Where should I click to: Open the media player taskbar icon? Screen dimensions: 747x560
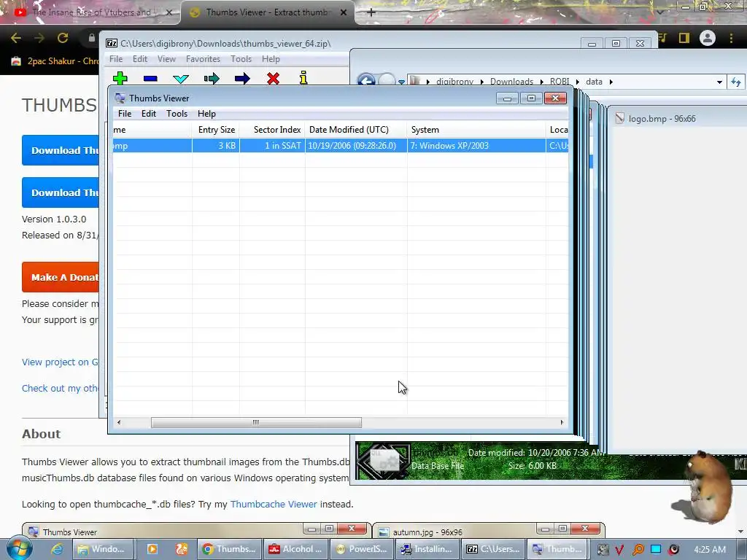tap(152, 549)
